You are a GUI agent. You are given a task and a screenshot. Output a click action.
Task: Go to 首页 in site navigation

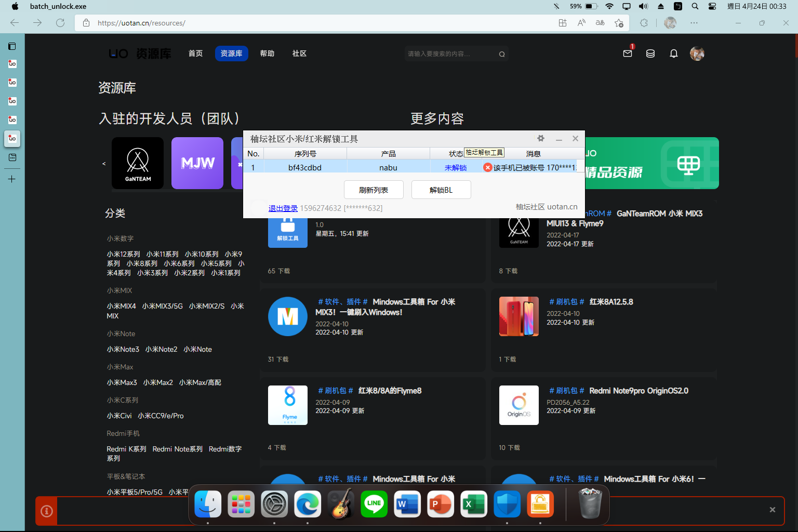pos(195,54)
